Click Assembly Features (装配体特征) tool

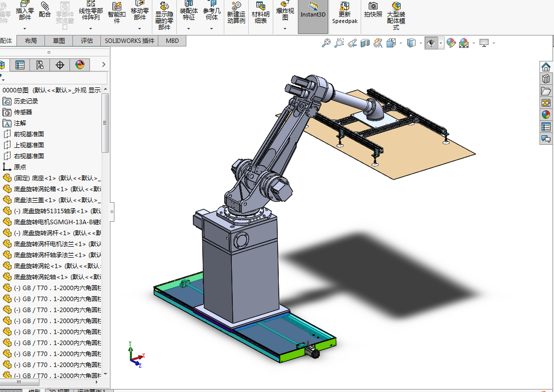(189, 10)
